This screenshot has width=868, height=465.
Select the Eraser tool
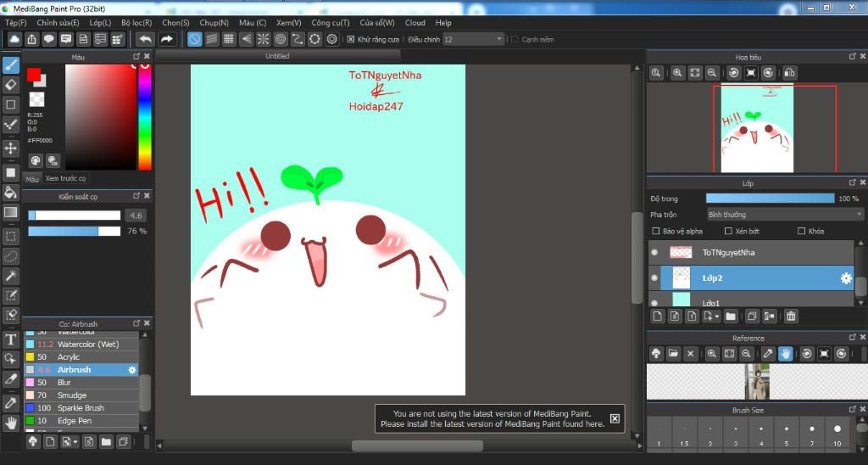(10, 85)
